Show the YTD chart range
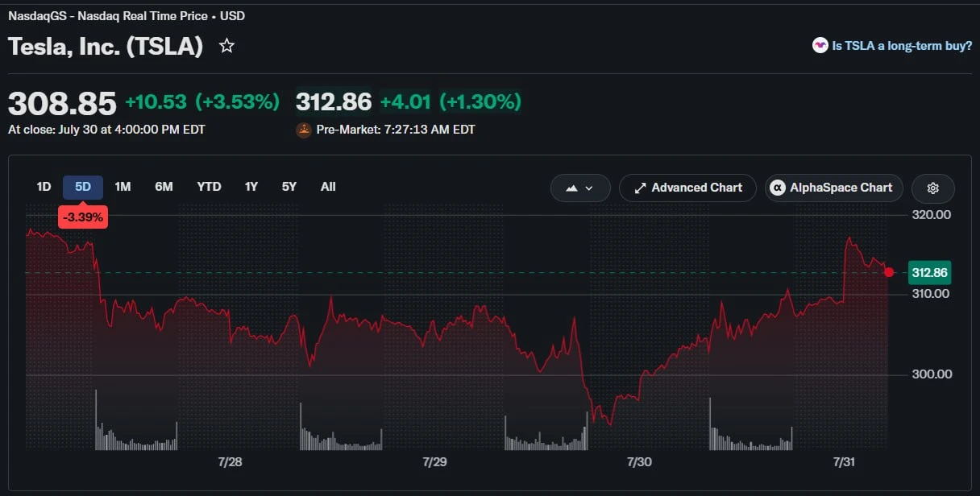 coord(209,187)
